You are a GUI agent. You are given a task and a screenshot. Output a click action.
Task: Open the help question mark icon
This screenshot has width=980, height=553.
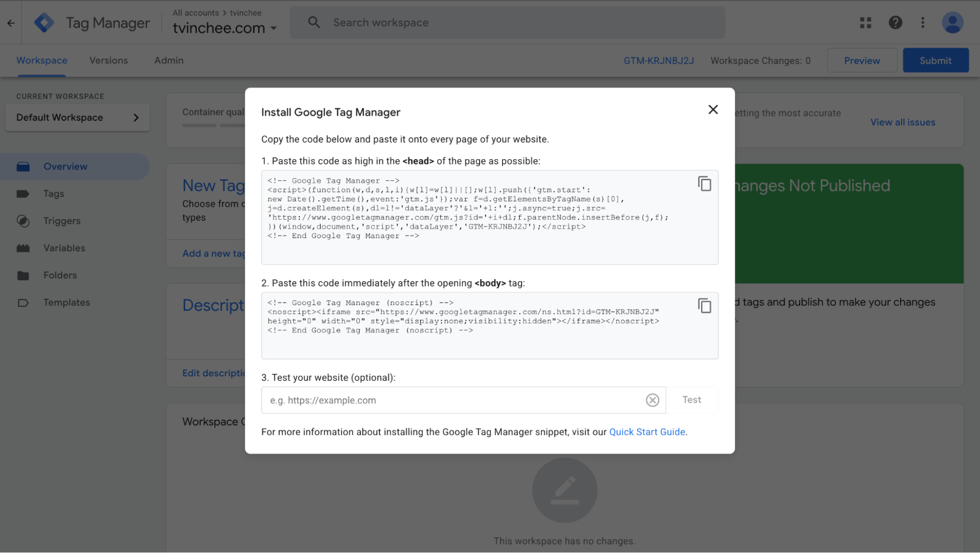click(895, 23)
